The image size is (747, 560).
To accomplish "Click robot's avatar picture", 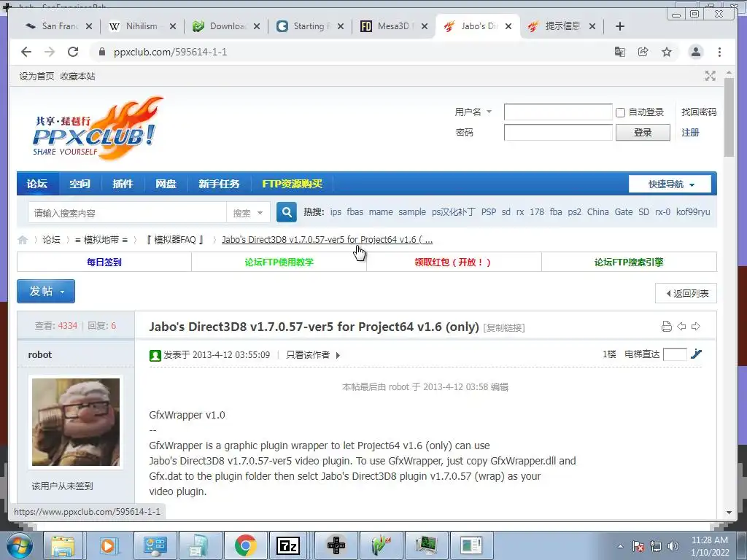I will click(x=76, y=422).
